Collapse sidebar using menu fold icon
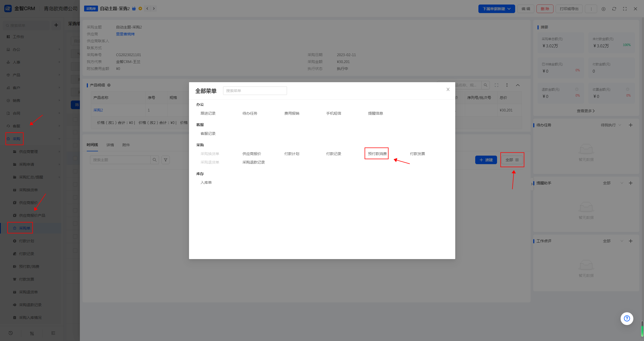Screen dimensions: 644x341 53,333
